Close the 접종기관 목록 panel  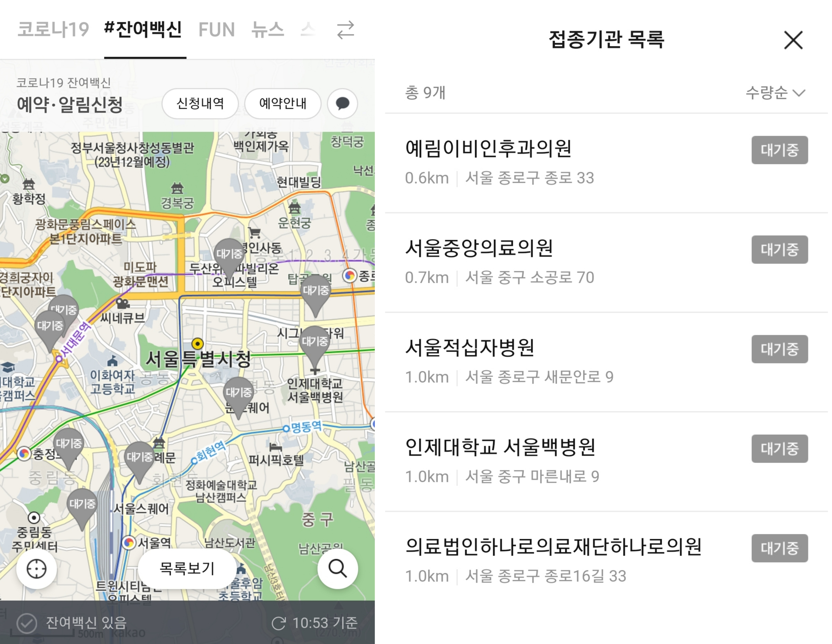point(793,40)
